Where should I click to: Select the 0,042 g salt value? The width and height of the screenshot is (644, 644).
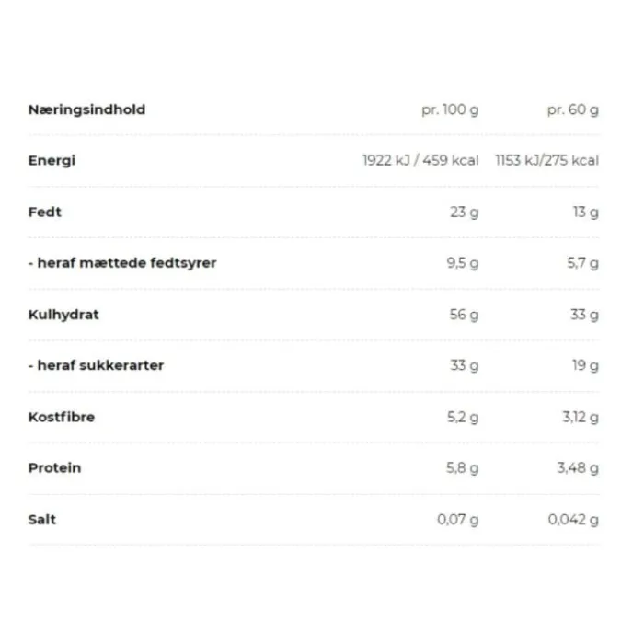point(573,520)
